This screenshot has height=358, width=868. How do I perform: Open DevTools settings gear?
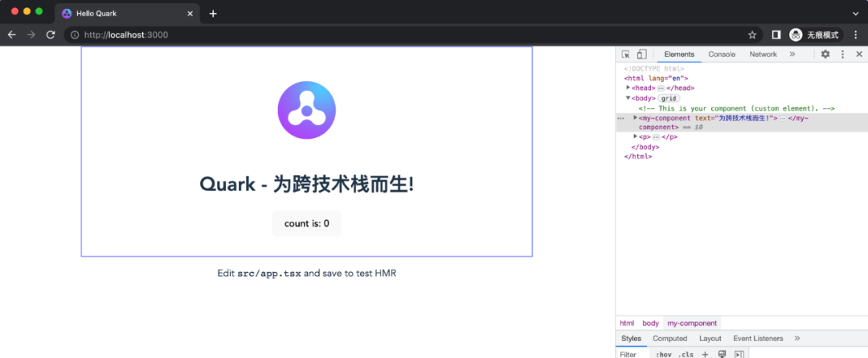pos(825,54)
